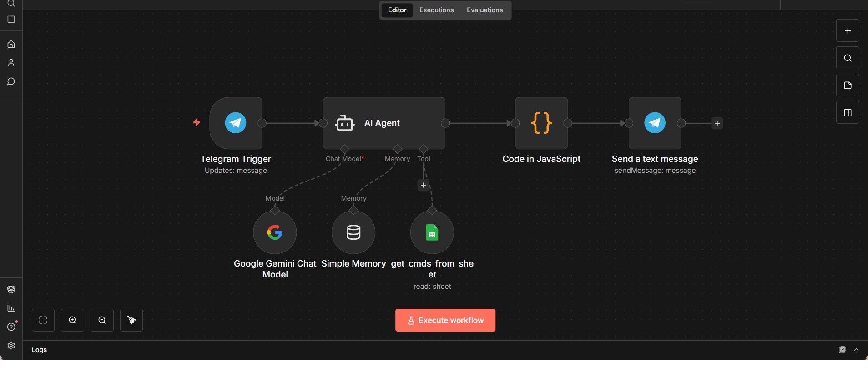Zoom in on the canvas
This screenshot has width=868, height=383.
(x=73, y=320)
